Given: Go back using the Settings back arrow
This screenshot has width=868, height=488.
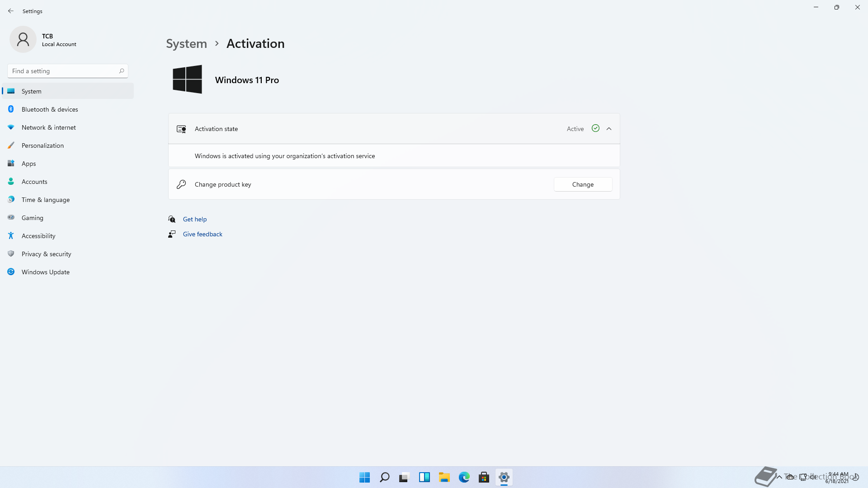Looking at the screenshot, I should click(x=11, y=11).
